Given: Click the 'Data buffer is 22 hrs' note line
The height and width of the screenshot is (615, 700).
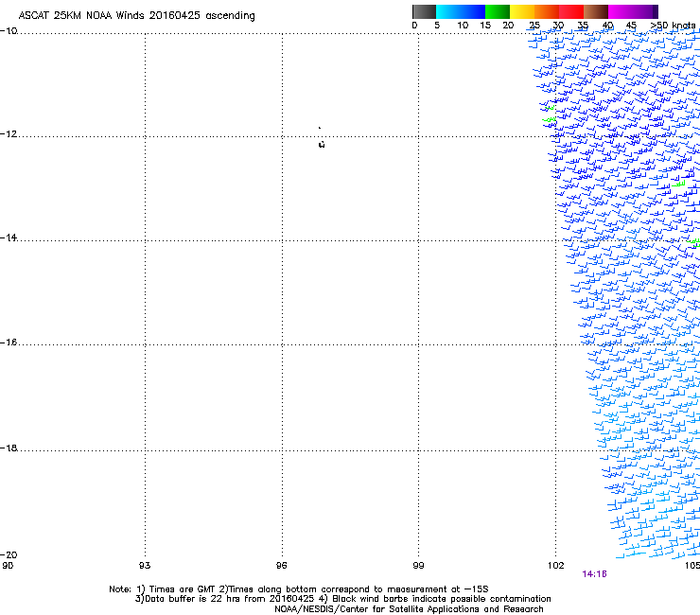Looking at the screenshot, I should [x=342, y=599].
